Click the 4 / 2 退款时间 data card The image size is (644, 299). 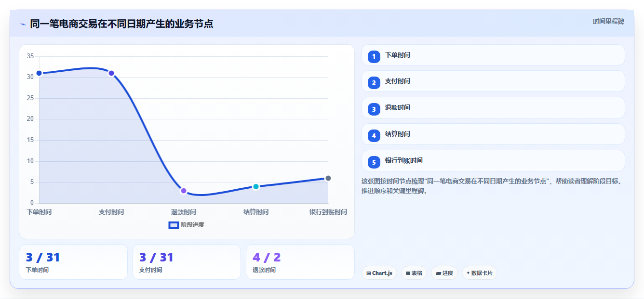[x=300, y=262]
